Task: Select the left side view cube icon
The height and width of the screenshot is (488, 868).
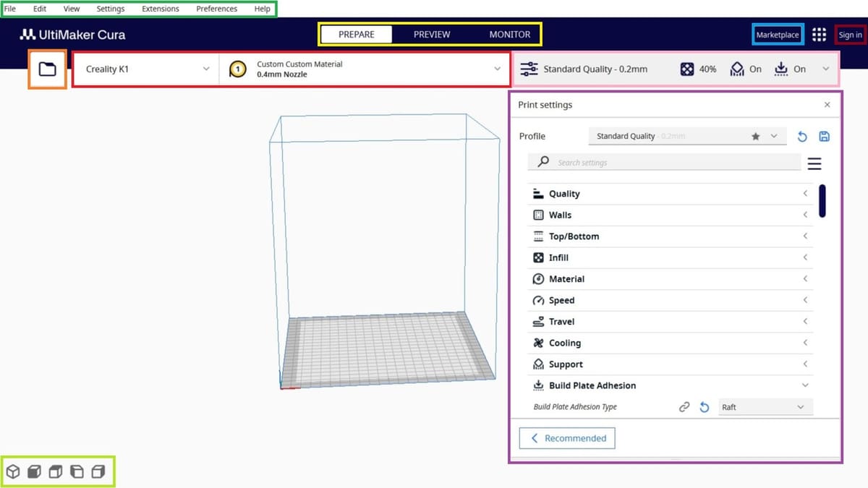Action: (x=77, y=472)
